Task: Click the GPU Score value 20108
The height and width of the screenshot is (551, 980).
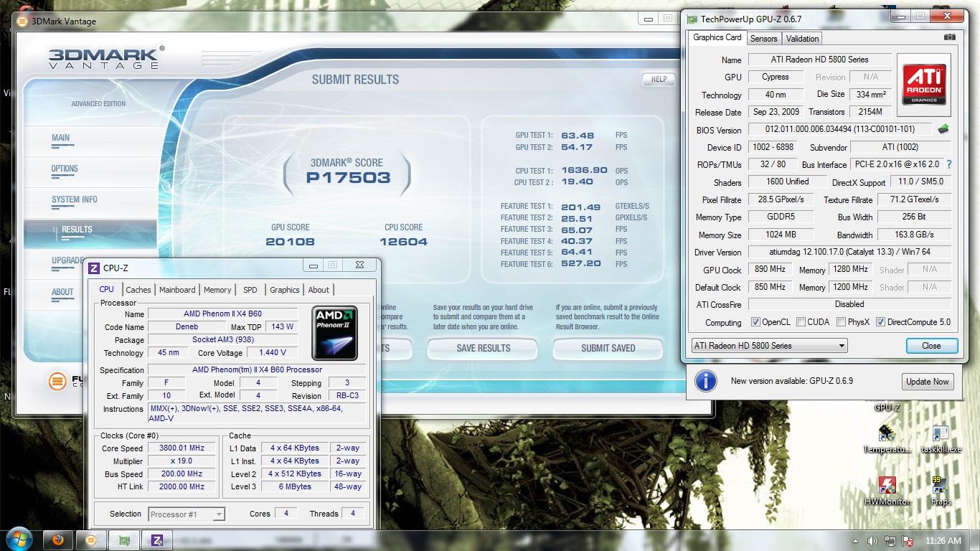Action: (290, 242)
